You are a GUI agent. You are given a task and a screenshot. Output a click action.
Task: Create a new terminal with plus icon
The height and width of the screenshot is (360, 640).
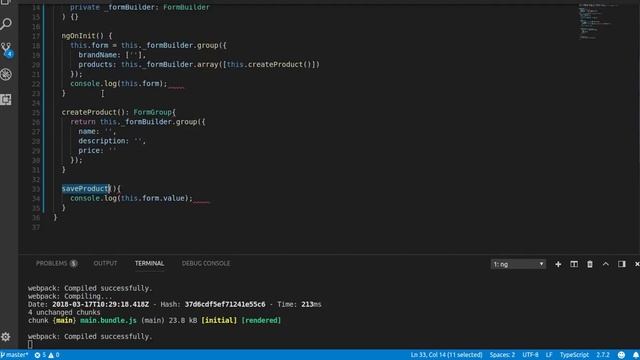tap(558, 264)
